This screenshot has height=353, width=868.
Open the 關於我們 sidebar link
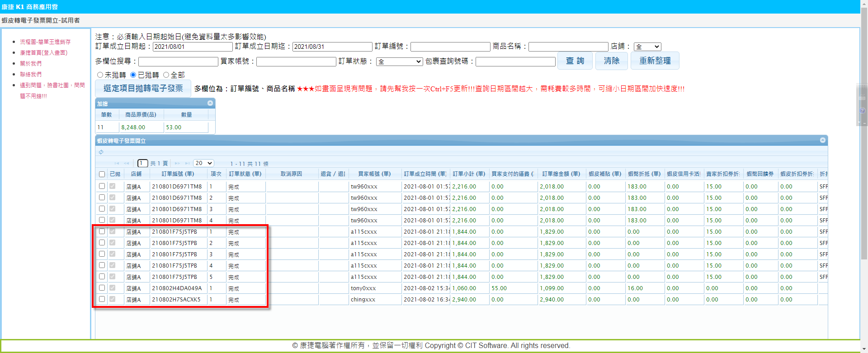pyautogui.click(x=31, y=63)
